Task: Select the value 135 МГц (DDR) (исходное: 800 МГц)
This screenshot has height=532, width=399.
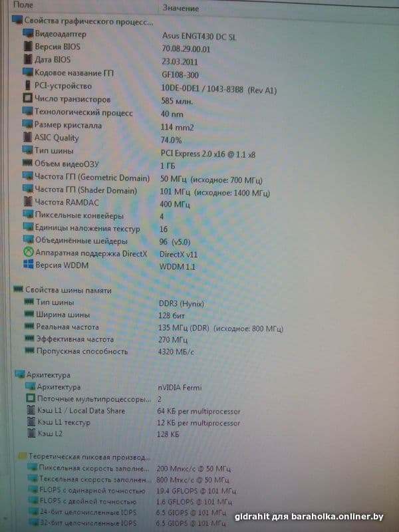Action: point(221,329)
